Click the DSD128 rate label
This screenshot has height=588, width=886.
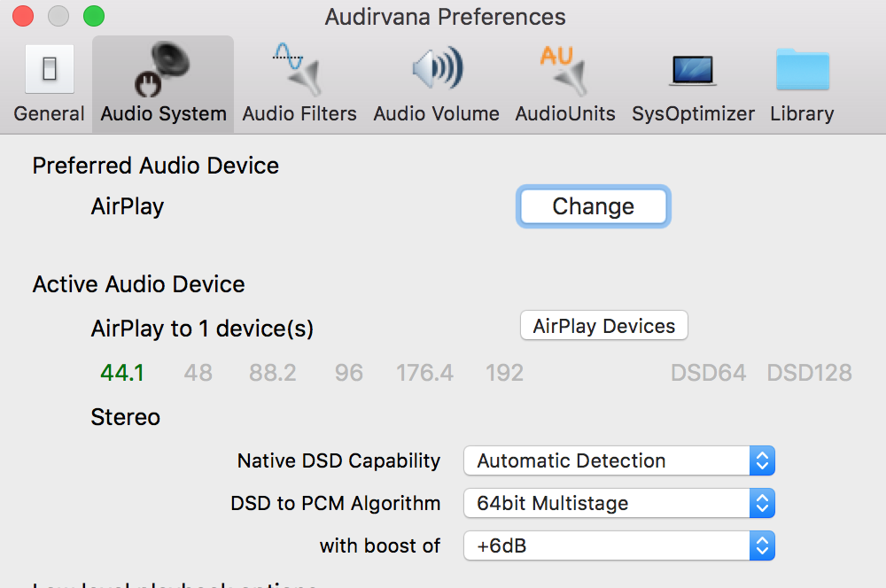pyautogui.click(x=809, y=373)
